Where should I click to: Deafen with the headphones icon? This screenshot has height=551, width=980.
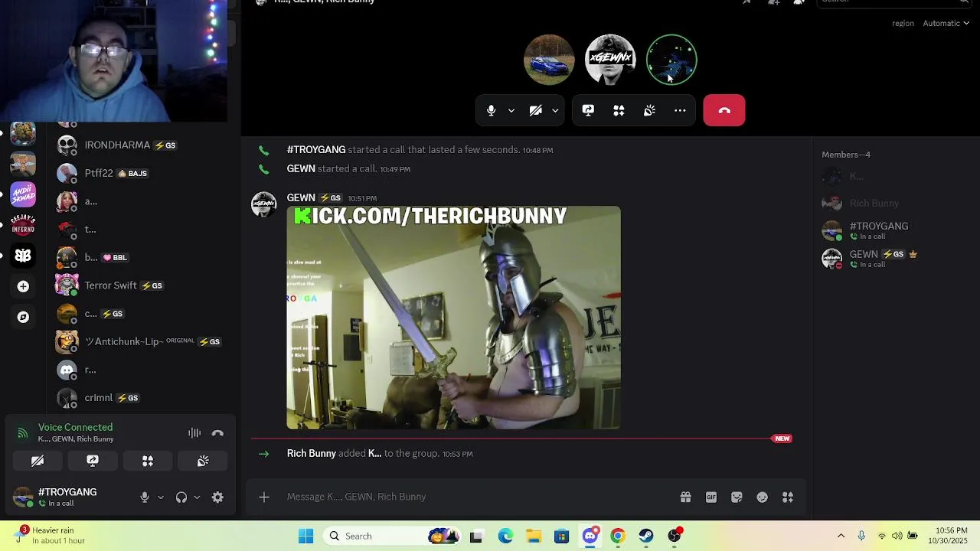coord(181,497)
